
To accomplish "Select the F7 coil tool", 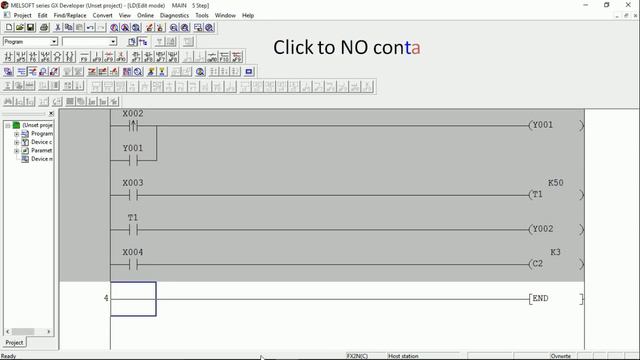I will (x=58, y=56).
